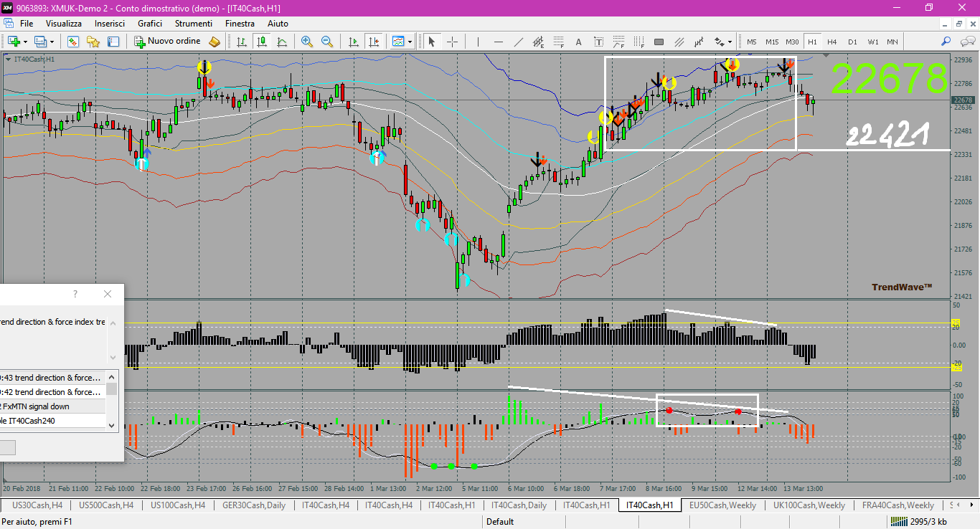
Task: Open the chart templates icon
Action: pyautogui.click(x=398, y=42)
